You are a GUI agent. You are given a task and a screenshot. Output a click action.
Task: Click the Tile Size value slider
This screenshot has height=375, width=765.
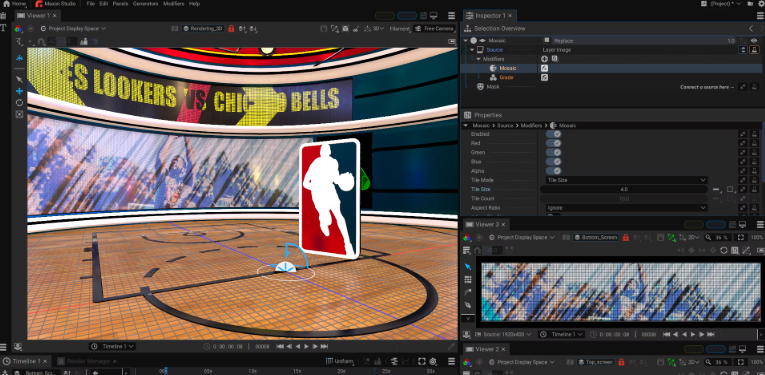tap(624, 190)
